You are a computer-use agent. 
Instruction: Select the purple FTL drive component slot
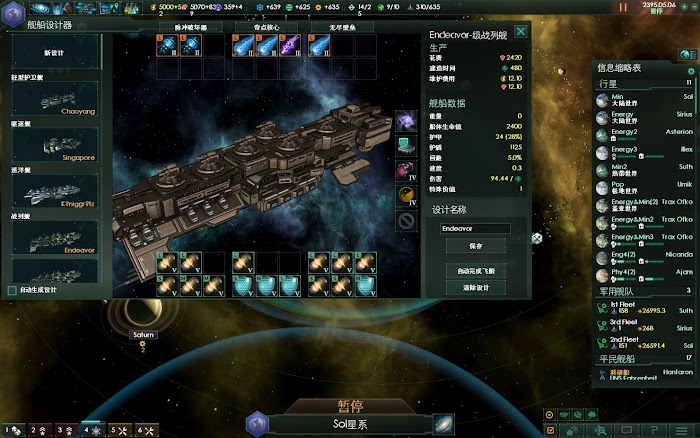(406, 121)
